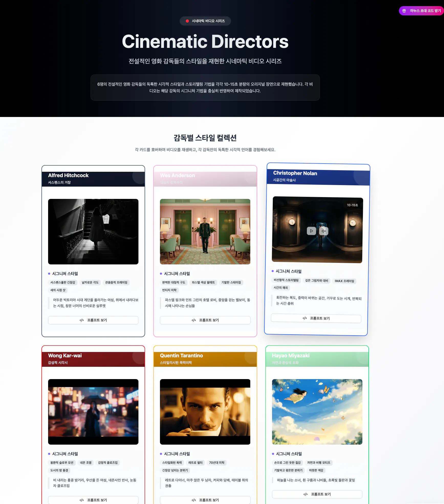
Task: Click the Wes Anderson card title
Action: click(x=177, y=175)
